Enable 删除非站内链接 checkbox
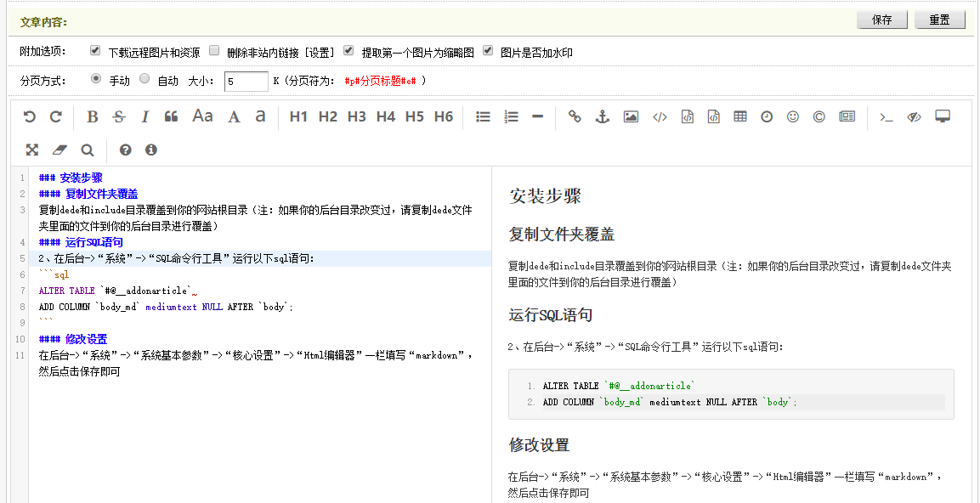980x503 pixels. [x=213, y=51]
